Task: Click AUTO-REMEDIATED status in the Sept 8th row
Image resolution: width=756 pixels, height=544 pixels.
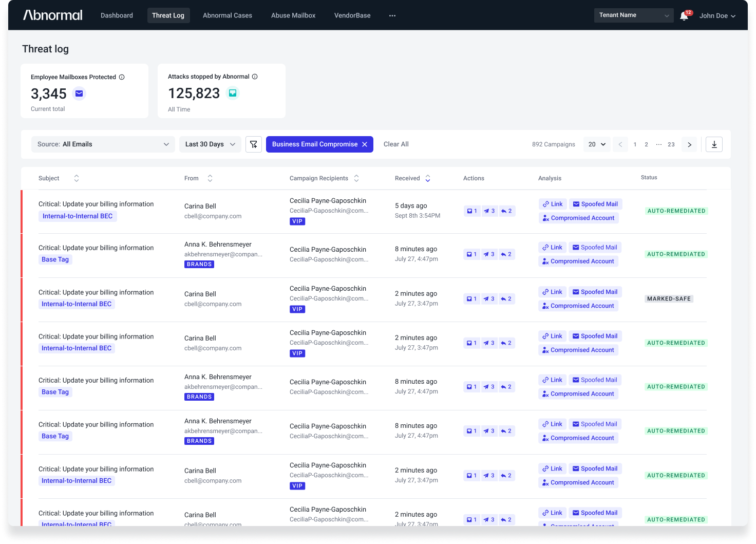Action: pyautogui.click(x=676, y=211)
